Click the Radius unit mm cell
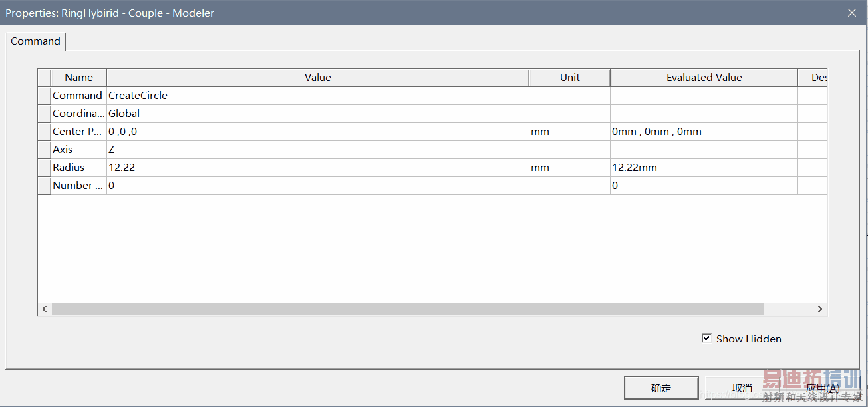 pos(569,168)
